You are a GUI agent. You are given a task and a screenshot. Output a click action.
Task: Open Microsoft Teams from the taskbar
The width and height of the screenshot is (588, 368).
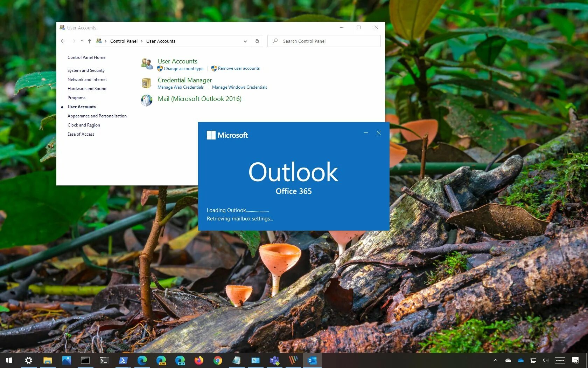[274, 360]
